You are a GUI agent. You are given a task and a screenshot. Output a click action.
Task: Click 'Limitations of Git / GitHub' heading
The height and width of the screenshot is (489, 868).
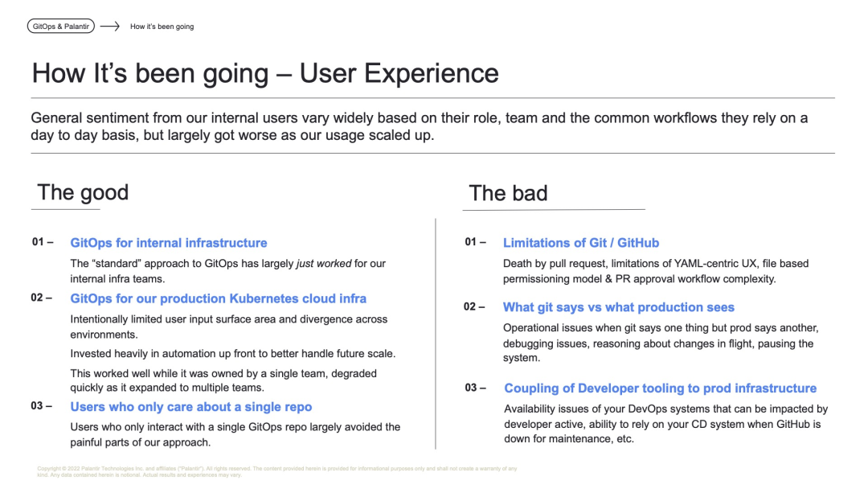(x=580, y=243)
